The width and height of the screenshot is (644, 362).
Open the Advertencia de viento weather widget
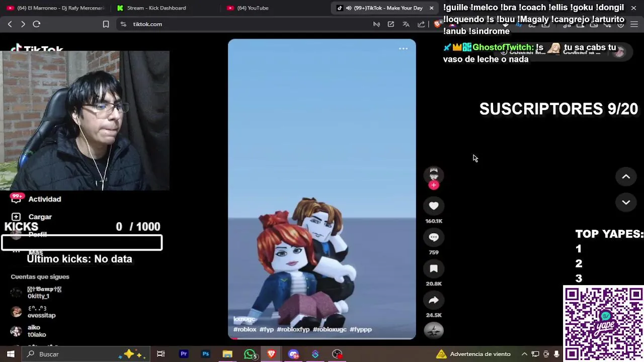pyautogui.click(x=474, y=354)
